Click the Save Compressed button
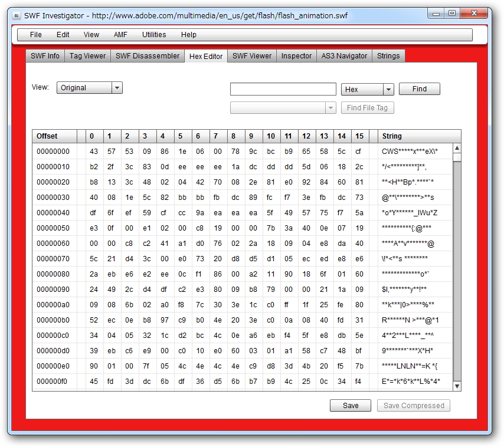 (x=414, y=406)
